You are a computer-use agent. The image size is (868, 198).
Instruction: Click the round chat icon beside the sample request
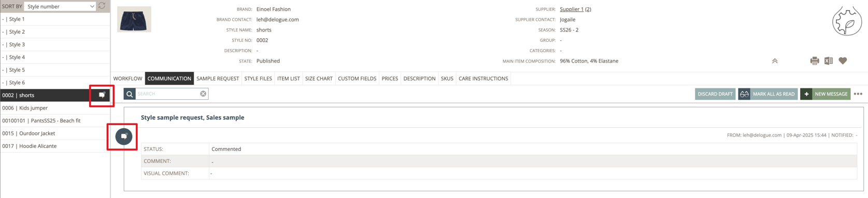(124, 136)
